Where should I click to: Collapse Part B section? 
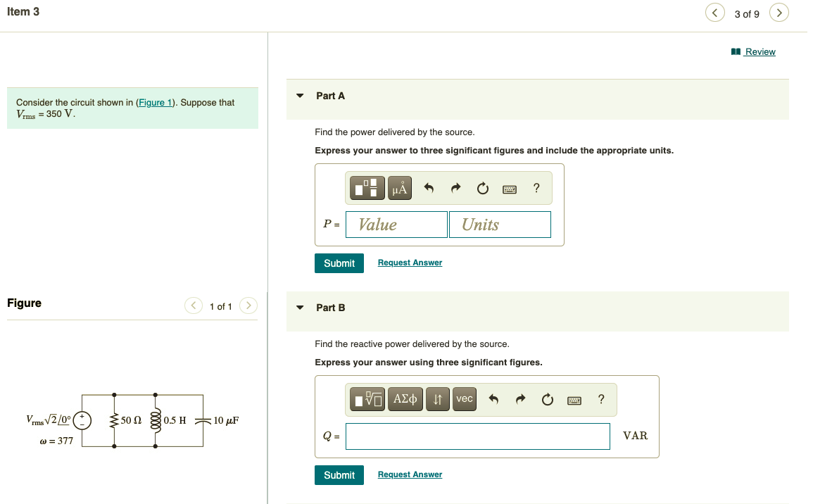click(300, 308)
